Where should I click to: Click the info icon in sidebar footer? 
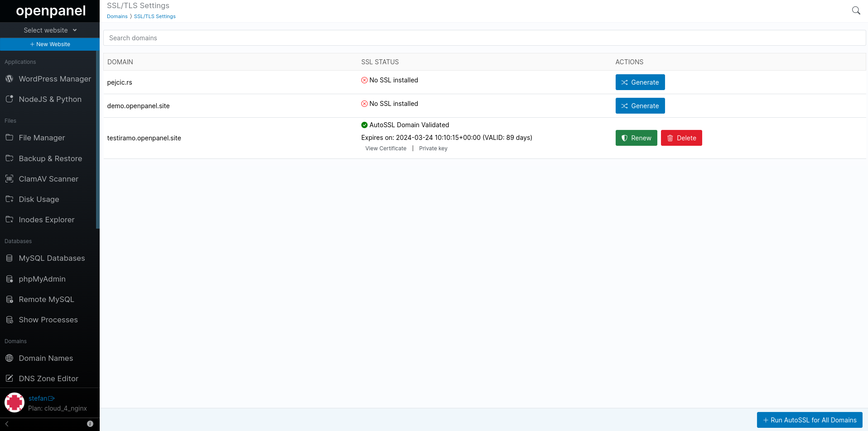pos(90,424)
